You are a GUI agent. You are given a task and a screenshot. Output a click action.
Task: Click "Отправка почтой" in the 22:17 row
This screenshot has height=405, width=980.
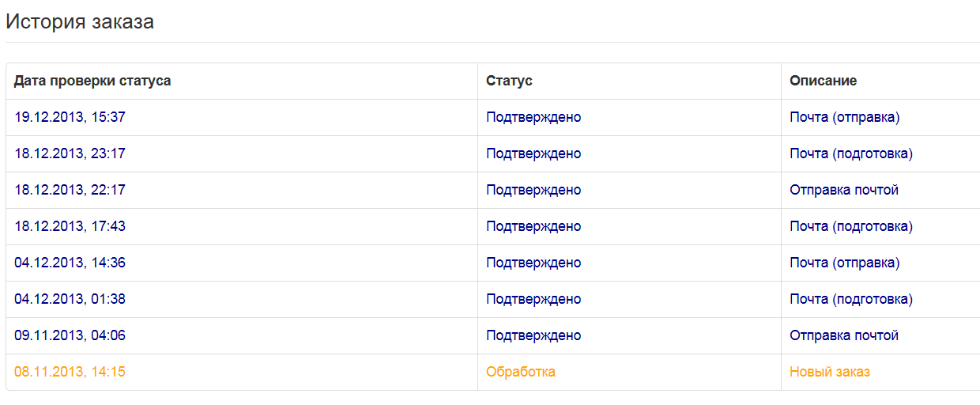coord(844,190)
